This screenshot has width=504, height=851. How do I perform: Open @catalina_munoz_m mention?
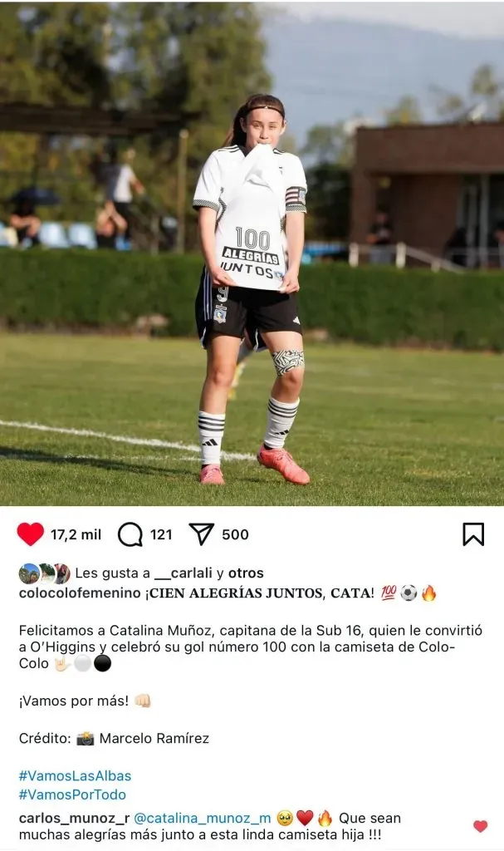(x=202, y=818)
